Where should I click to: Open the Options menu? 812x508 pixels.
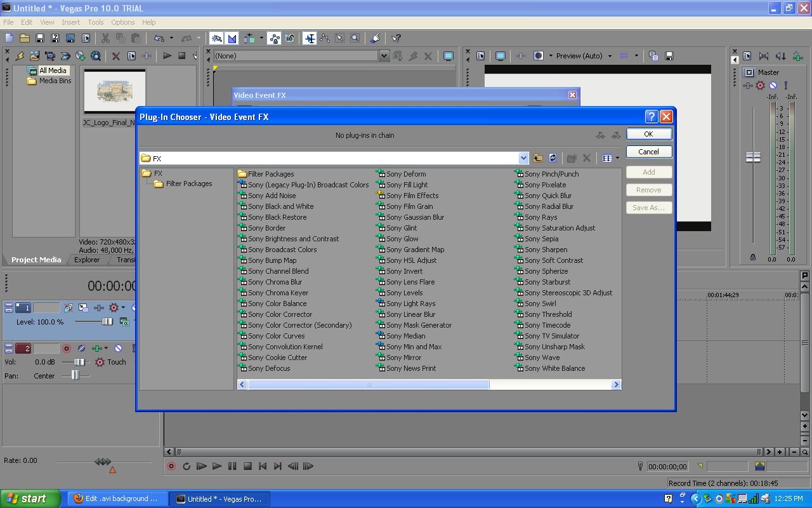click(x=122, y=22)
